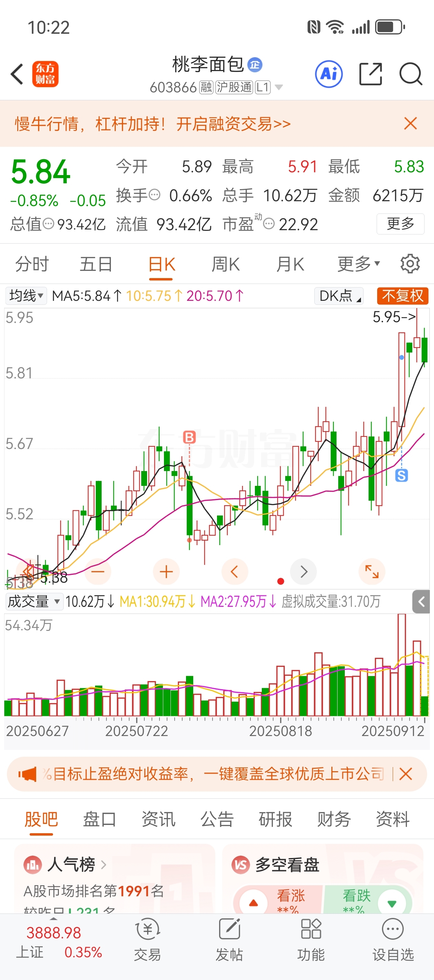Switch to 研报 tab

(276, 819)
